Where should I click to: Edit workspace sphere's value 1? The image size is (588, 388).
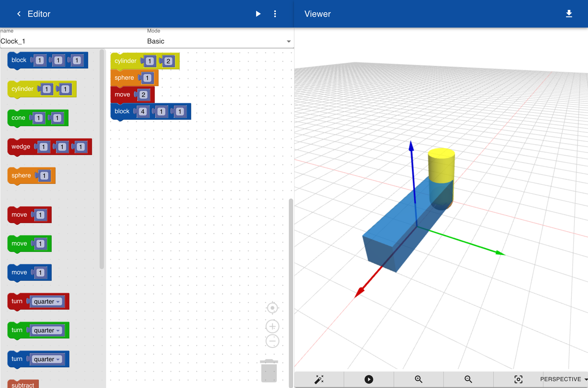tap(147, 78)
